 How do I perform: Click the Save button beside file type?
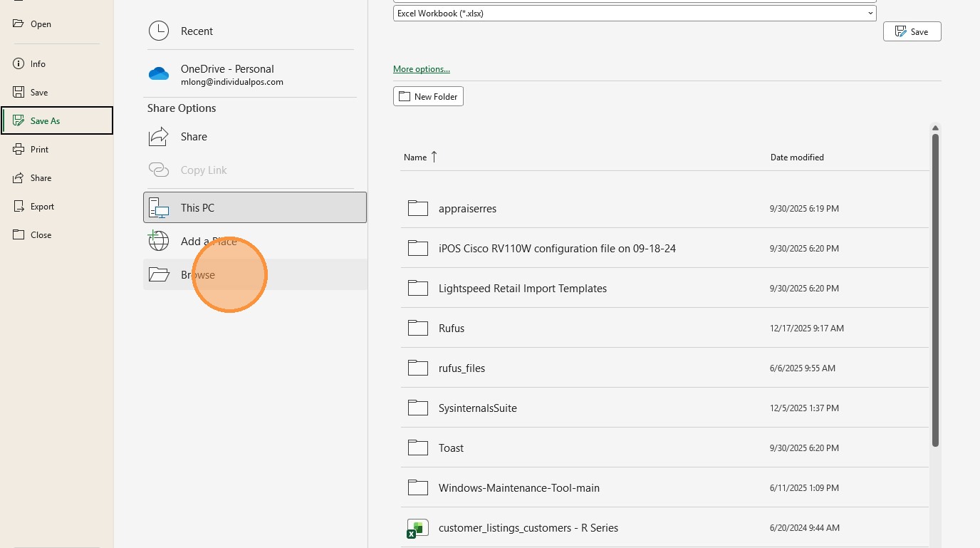coord(912,31)
